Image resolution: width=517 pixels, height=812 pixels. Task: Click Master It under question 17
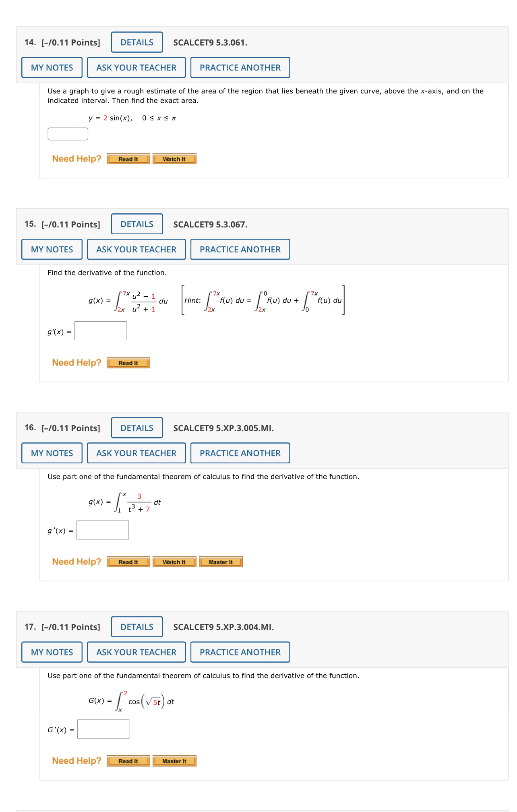[174, 761]
